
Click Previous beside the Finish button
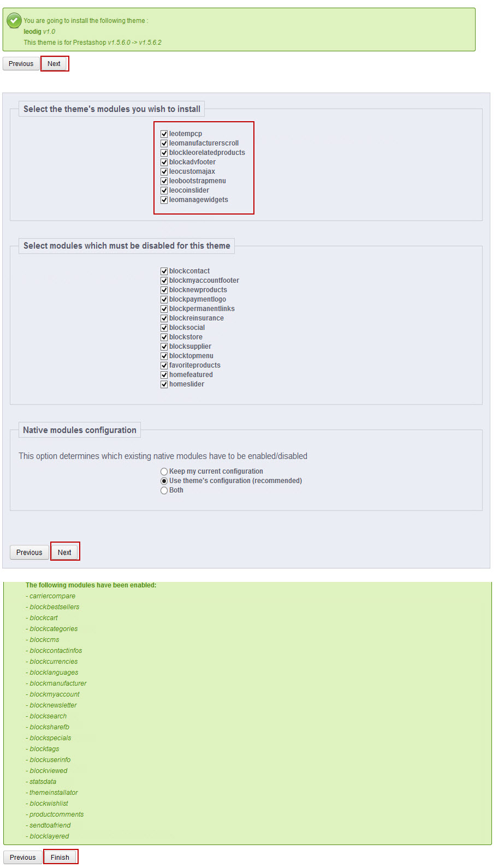click(23, 857)
